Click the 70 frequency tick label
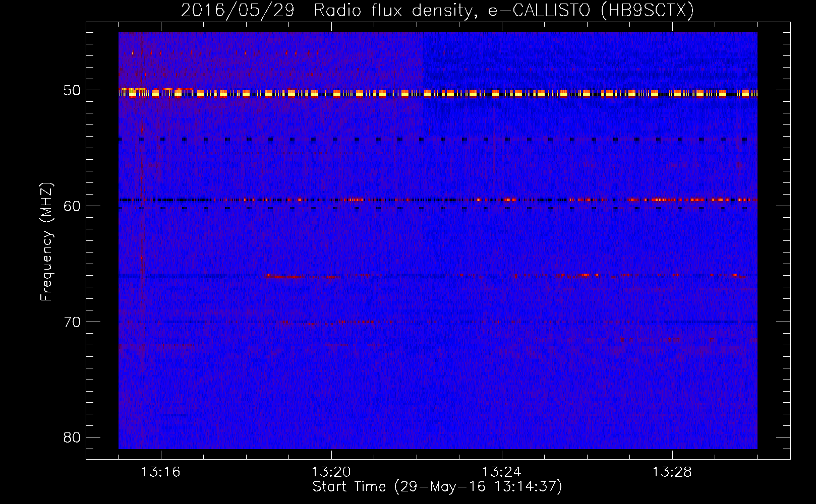Viewport: 816px width, 504px height. pos(72,322)
